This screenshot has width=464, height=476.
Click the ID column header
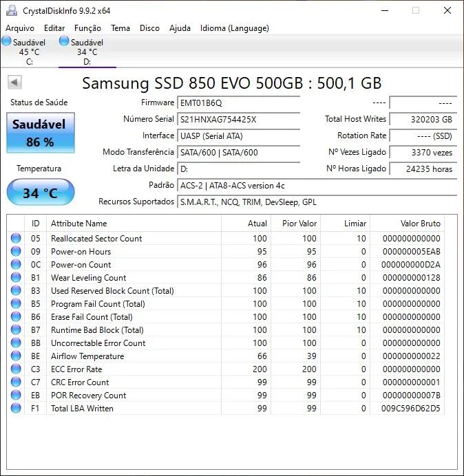pos(36,224)
